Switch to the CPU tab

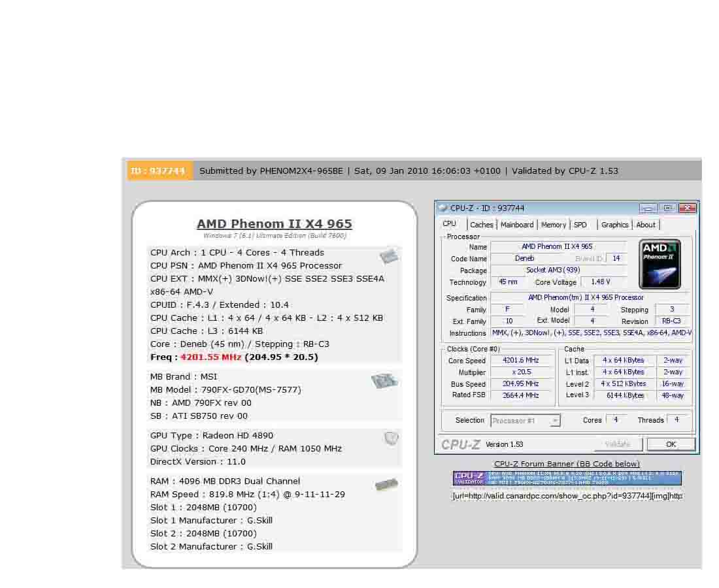[450, 223]
